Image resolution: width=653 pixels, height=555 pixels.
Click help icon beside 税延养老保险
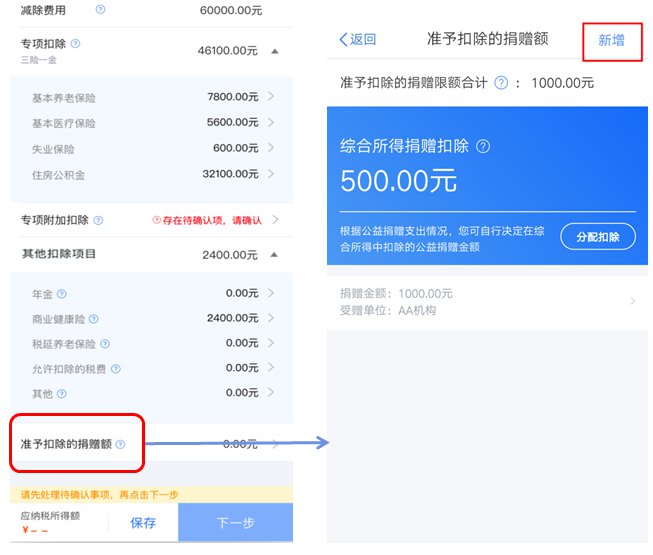[106, 344]
